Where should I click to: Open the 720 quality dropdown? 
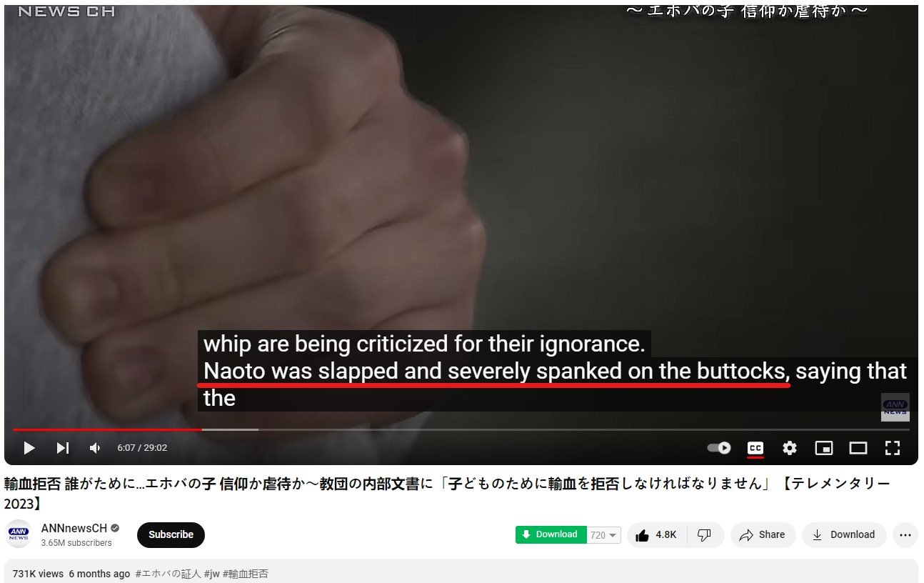[x=604, y=535]
